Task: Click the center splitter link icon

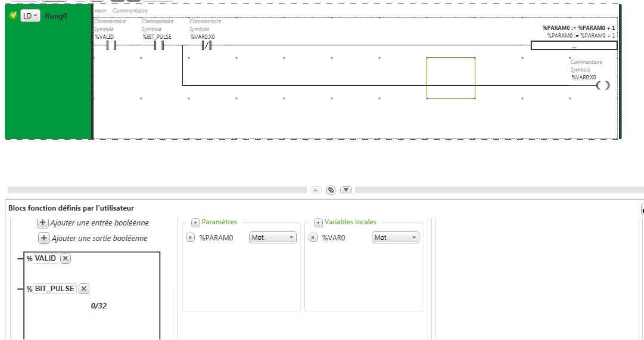Action: (331, 190)
